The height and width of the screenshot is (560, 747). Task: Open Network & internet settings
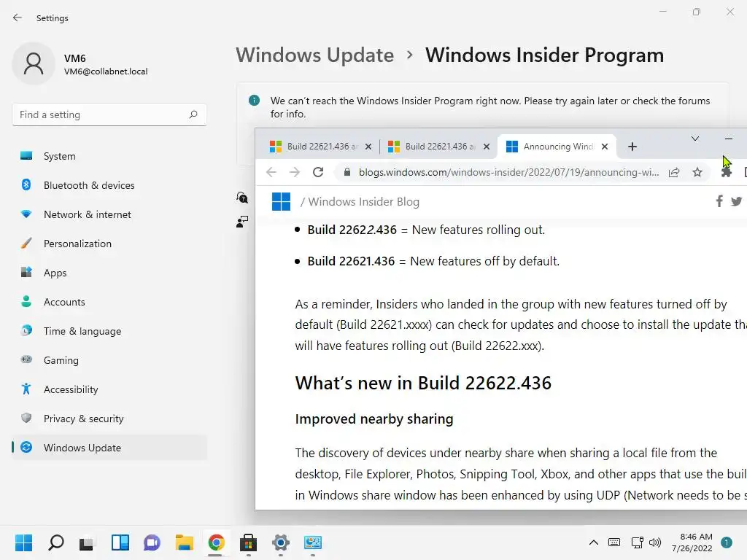pos(110,214)
